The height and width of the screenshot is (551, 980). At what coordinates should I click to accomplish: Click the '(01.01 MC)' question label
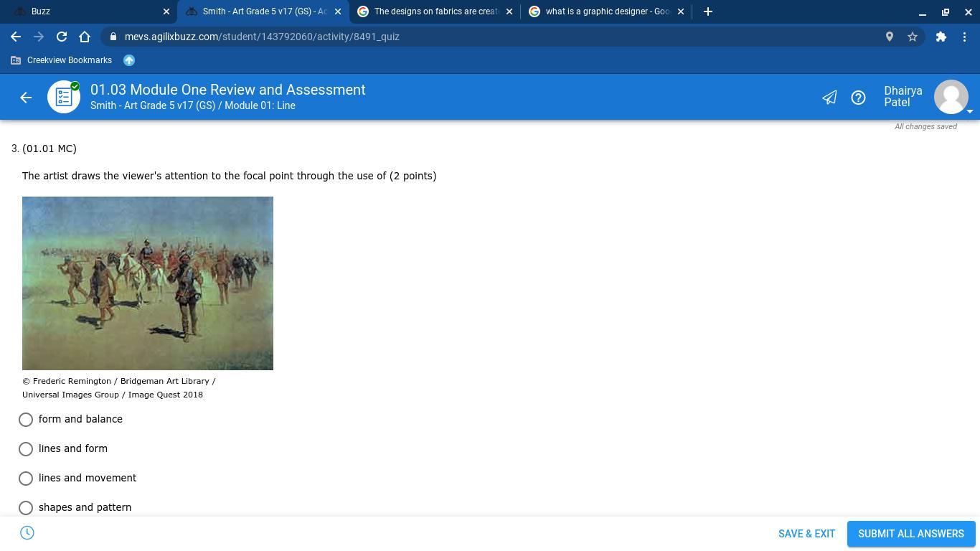click(x=50, y=149)
